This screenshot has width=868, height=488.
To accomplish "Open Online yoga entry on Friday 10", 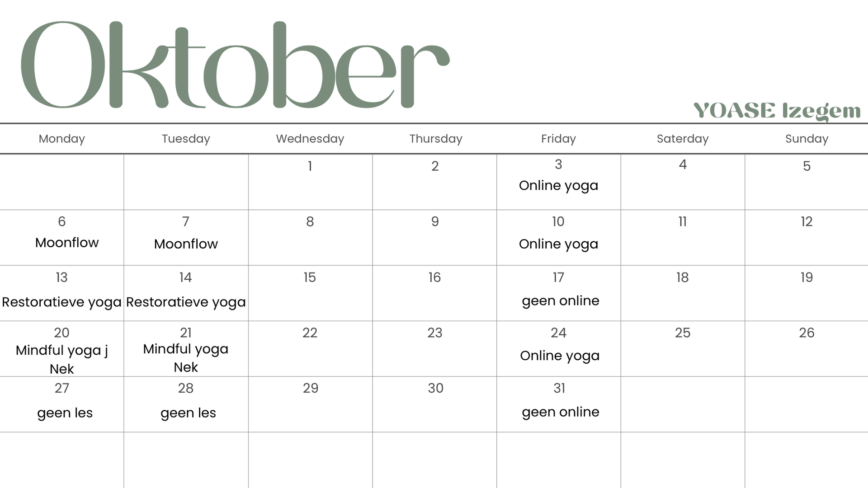I will point(558,244).
